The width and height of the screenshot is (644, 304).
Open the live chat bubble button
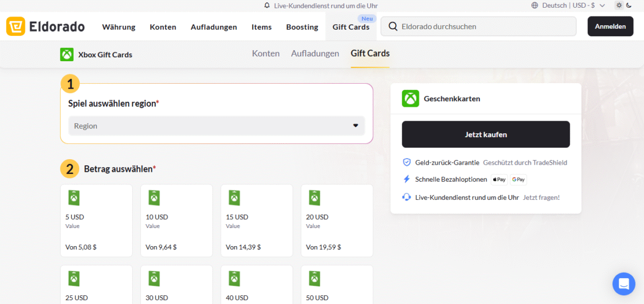(624, 284)
